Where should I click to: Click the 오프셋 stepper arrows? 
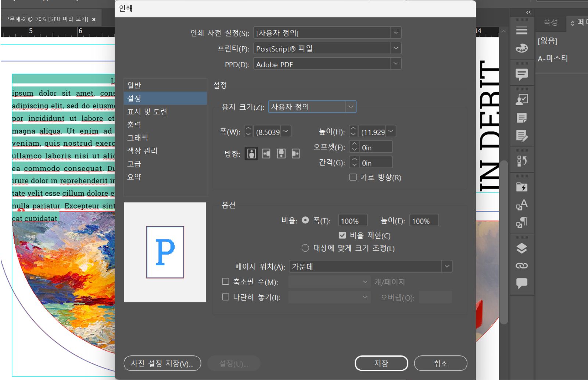354,146
